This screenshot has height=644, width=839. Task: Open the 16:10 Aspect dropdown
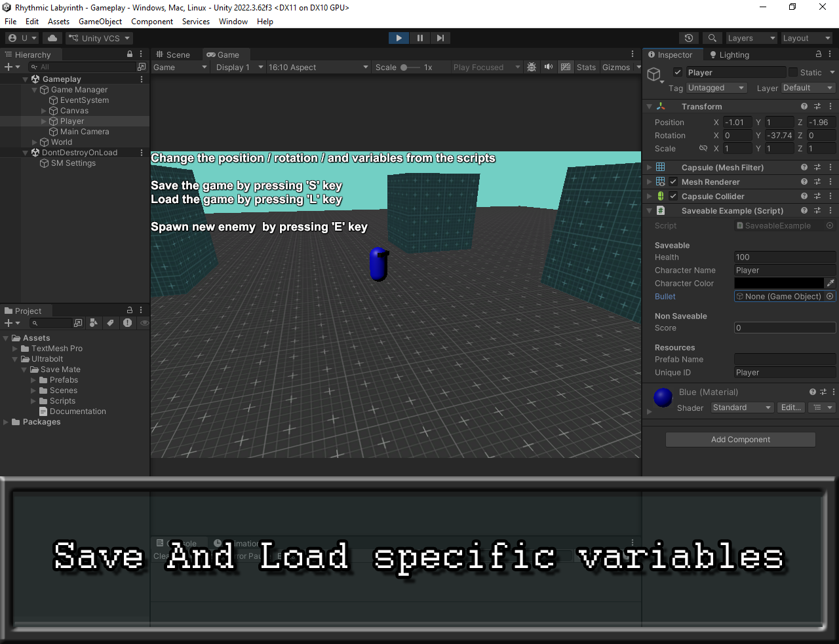tap(319, 67)
